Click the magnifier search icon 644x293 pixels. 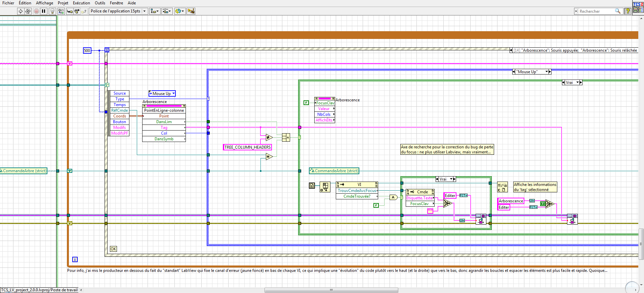coord(618,11)
